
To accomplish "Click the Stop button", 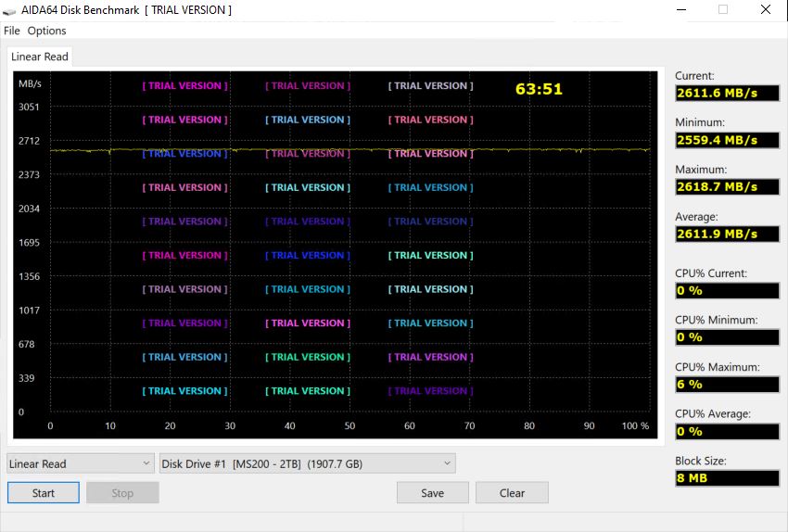I will coord(122,493).
